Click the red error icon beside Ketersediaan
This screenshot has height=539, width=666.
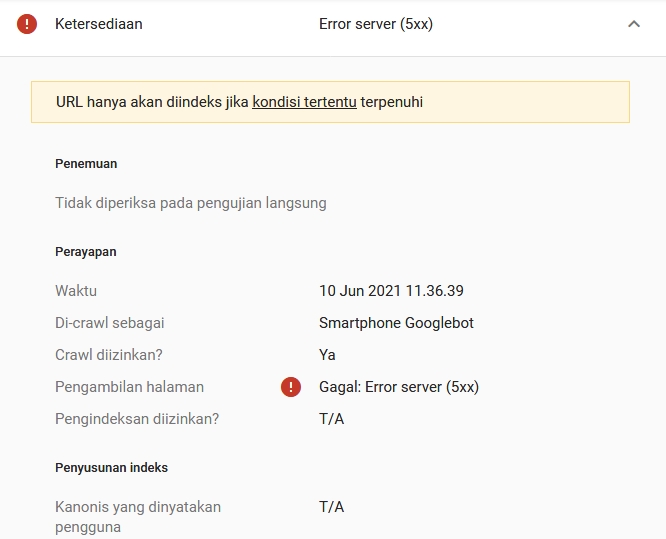[27, 24]
